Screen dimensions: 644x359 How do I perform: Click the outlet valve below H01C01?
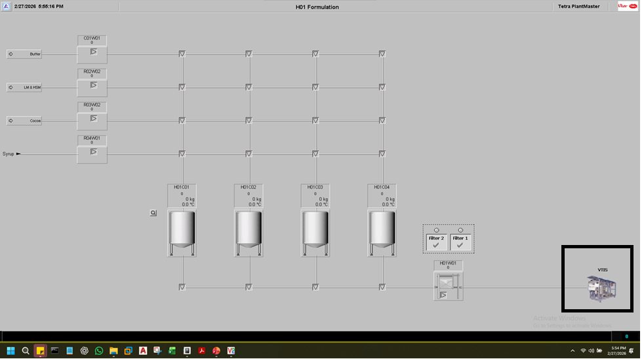pyautogui.click(x=182, y=287)
